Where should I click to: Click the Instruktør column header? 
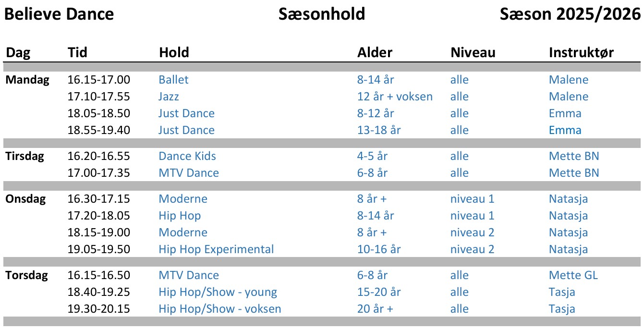pos(581,52)
